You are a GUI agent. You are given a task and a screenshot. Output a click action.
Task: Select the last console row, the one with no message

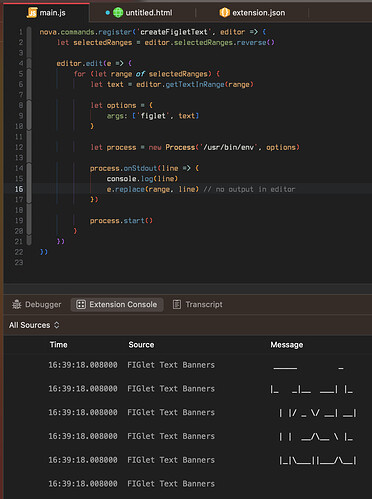click(188, 484)
